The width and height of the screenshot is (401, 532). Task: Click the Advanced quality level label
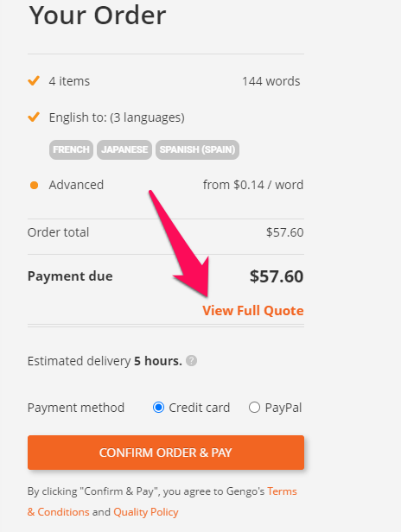click(x=76, y=185)
